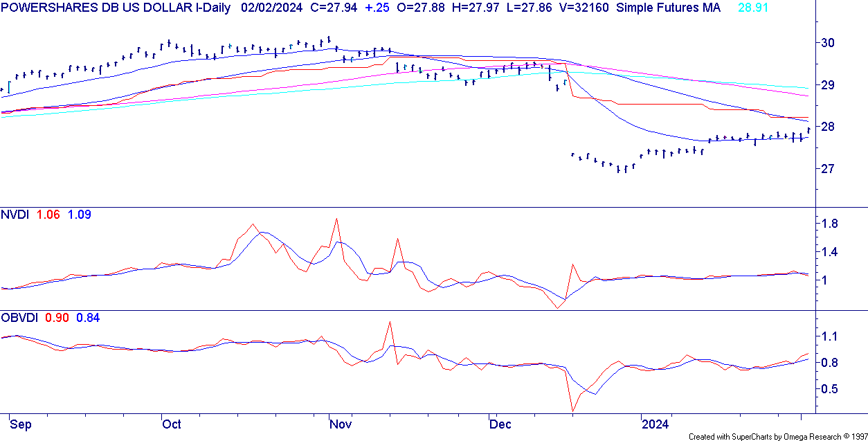Screen dimensions: 868x441
Task: Select the red OBVDI value "0.90"
Action: pyautogui.click(x=57, y=318)
